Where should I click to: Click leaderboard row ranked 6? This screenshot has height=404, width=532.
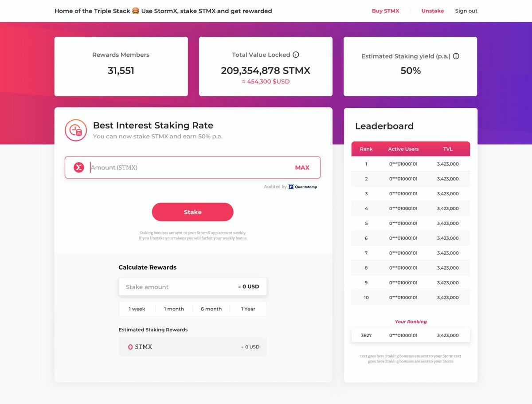[411, 238]
